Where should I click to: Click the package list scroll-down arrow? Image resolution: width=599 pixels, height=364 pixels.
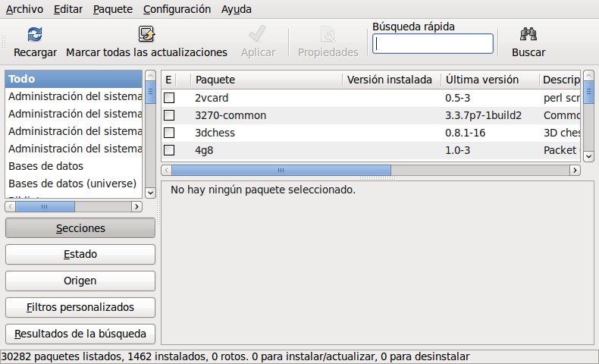[x=588, y=156]
